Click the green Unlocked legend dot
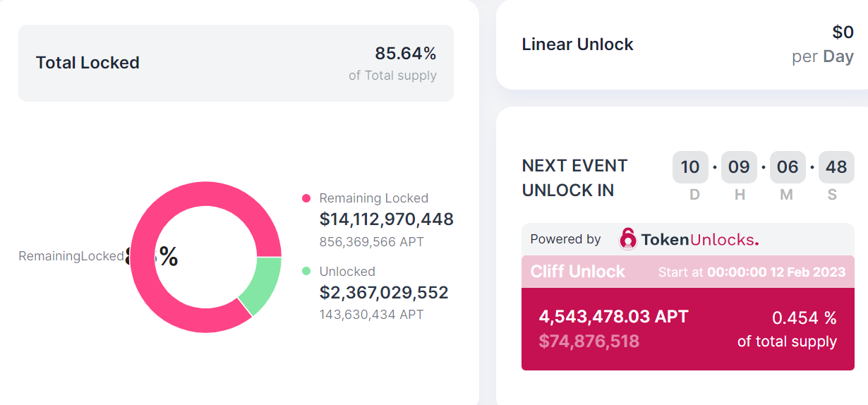Image resolution: width=868 pixels, height=405 pixels. (x=306, y=271)
